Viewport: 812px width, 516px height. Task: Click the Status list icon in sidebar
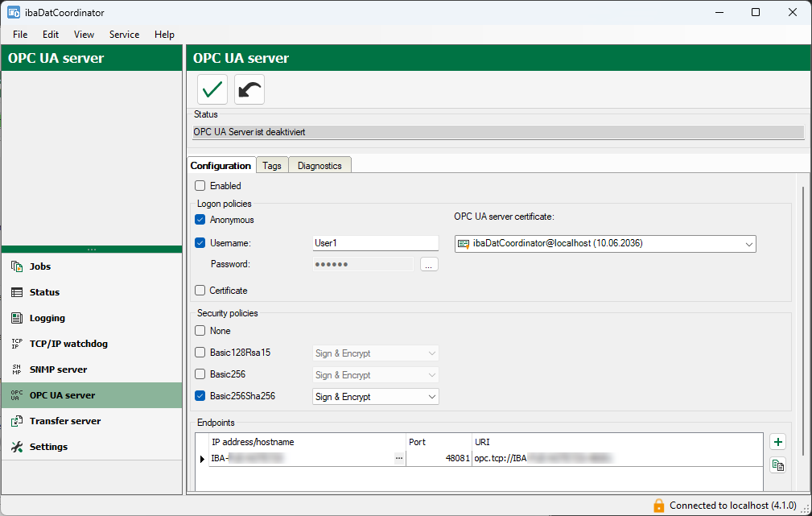[17, 292]
